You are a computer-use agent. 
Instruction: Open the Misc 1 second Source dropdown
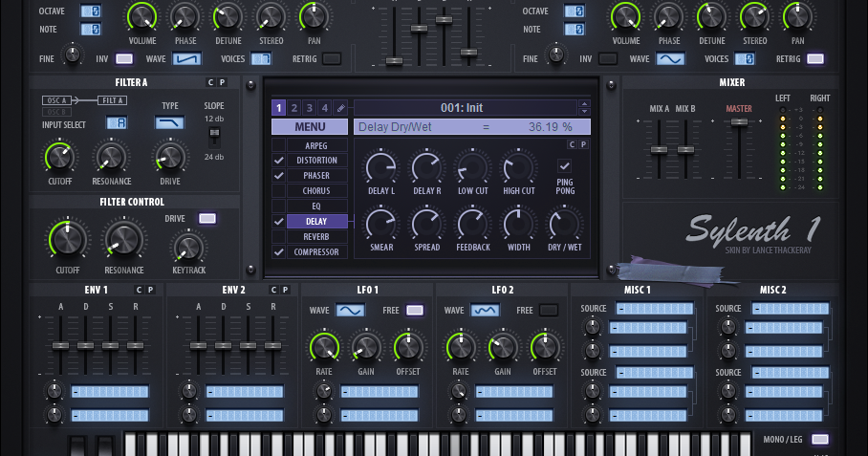click(654, 373)
